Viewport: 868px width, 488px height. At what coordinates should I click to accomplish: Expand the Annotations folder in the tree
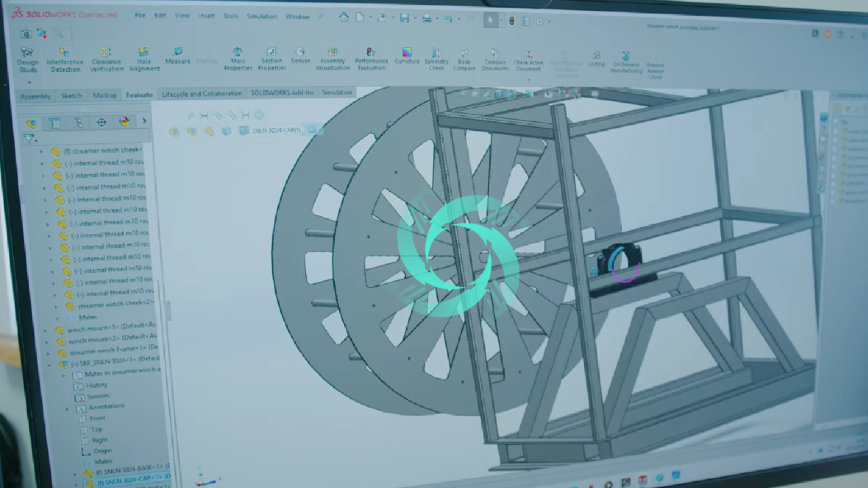67,409
